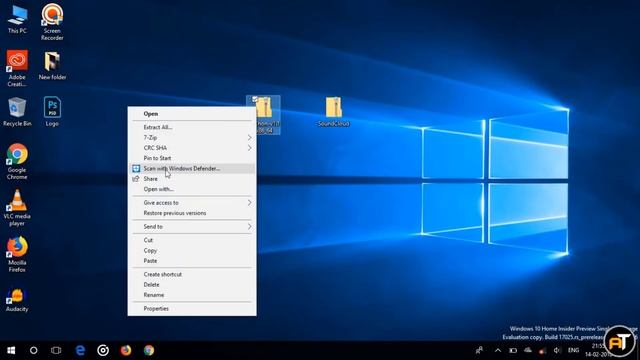640x360 pixels.
Task: Select the Screen Recorder desktop shortcut
Action: tap(52, 22)
